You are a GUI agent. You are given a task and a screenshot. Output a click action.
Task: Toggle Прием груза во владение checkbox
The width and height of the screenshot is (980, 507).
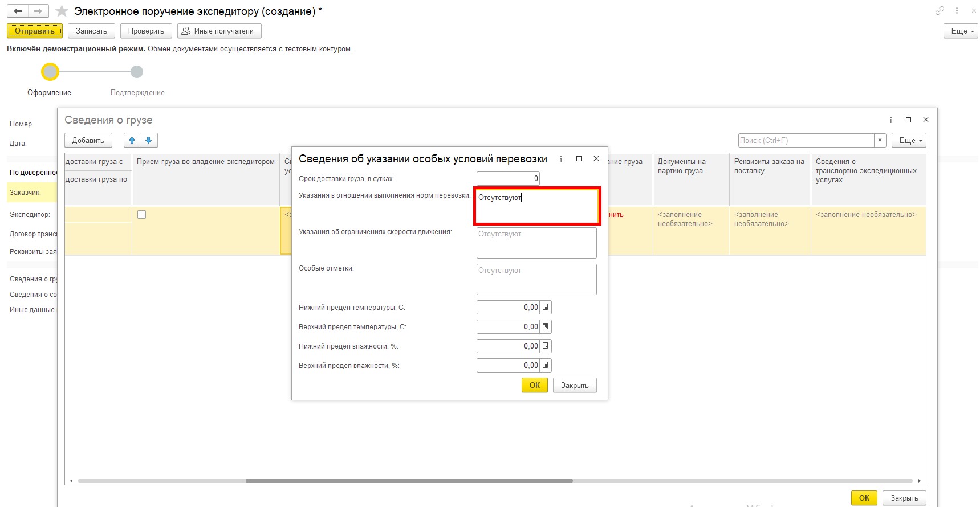click(x=142, y=215)
